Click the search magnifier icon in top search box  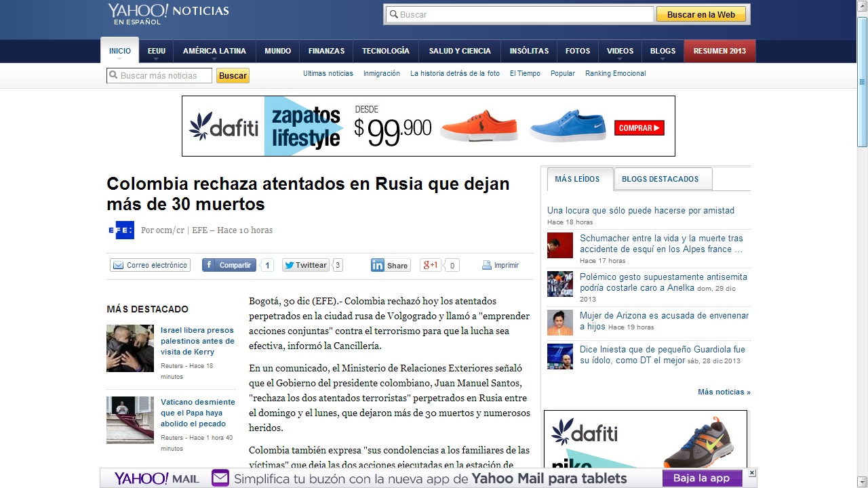[x=393, y=14]
